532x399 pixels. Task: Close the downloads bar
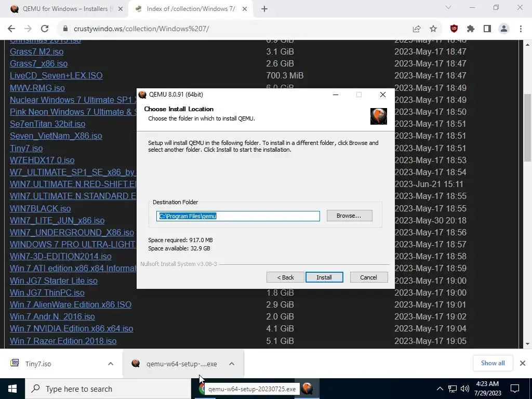523,363
